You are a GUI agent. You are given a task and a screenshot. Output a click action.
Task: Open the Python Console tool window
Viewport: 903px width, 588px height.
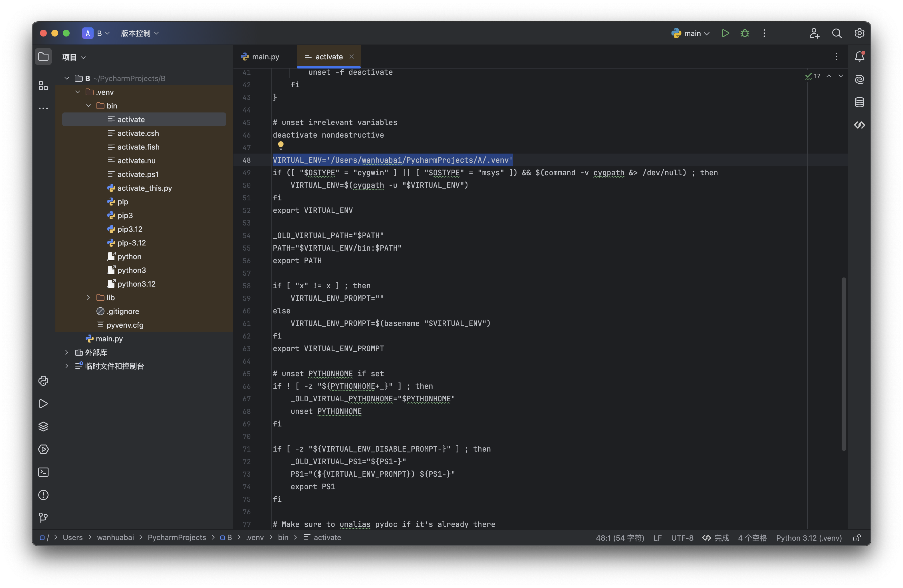tap(43, 381)
